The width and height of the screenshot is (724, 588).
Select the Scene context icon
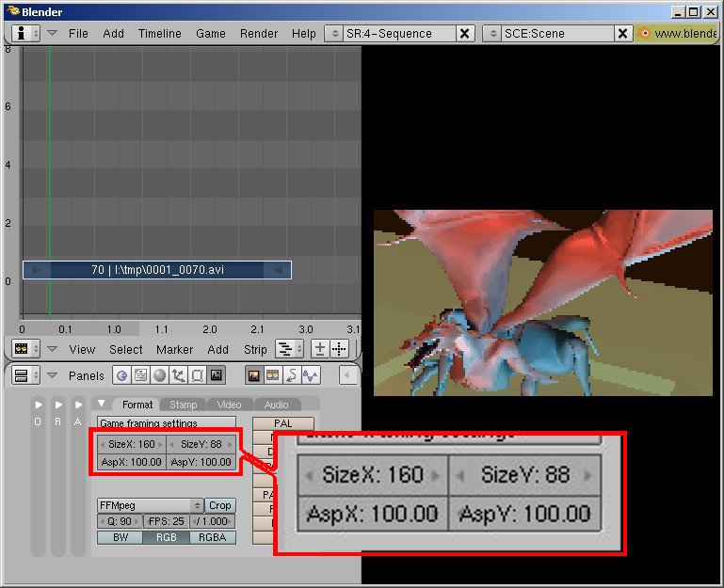tap(217, 375)
